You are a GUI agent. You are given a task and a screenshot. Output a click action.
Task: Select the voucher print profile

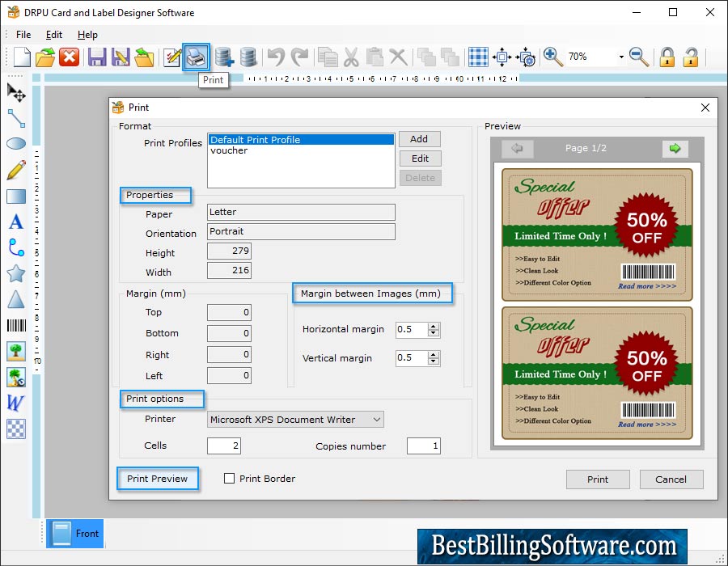click(301, 150)
